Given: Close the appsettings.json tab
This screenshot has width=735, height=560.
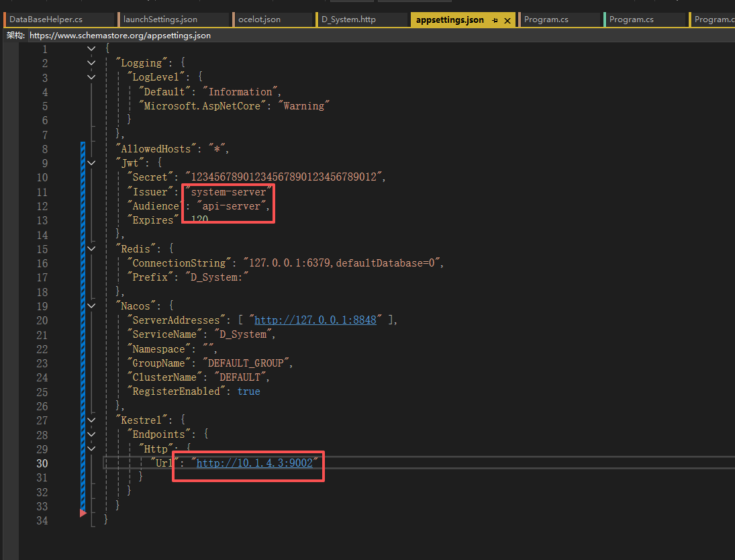Looking at the screenshot, I should [507, 20].
